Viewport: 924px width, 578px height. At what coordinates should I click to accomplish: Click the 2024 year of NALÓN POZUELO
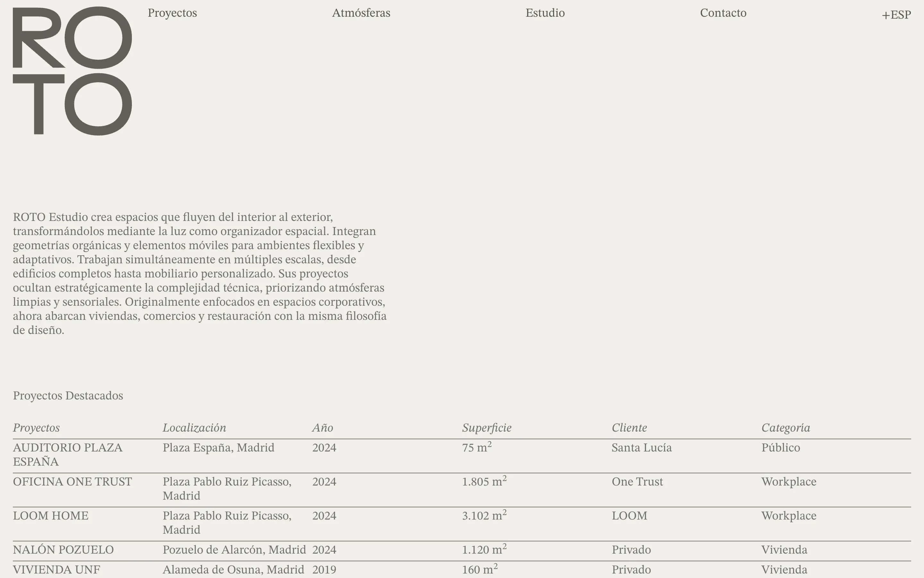coord(324,550)
